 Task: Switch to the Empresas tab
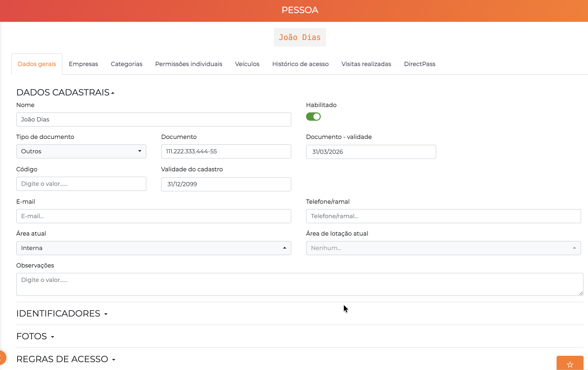click(x=83, y=64)
